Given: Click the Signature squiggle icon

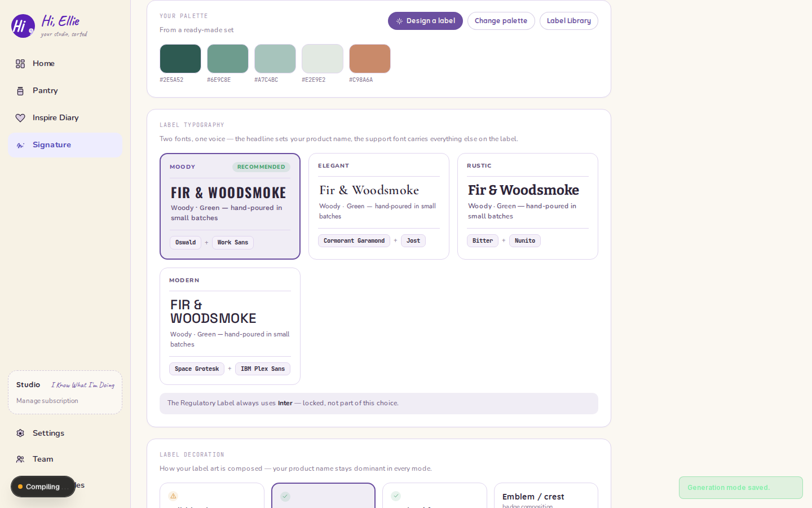Looking at the screenshot, I should pyautogui.click(x=20, y=145).
